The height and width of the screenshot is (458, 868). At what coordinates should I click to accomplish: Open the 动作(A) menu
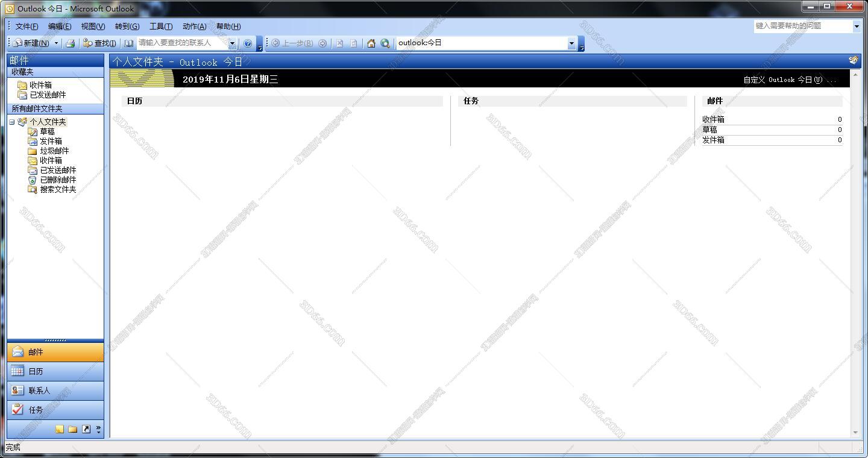(x=194, y=27)
